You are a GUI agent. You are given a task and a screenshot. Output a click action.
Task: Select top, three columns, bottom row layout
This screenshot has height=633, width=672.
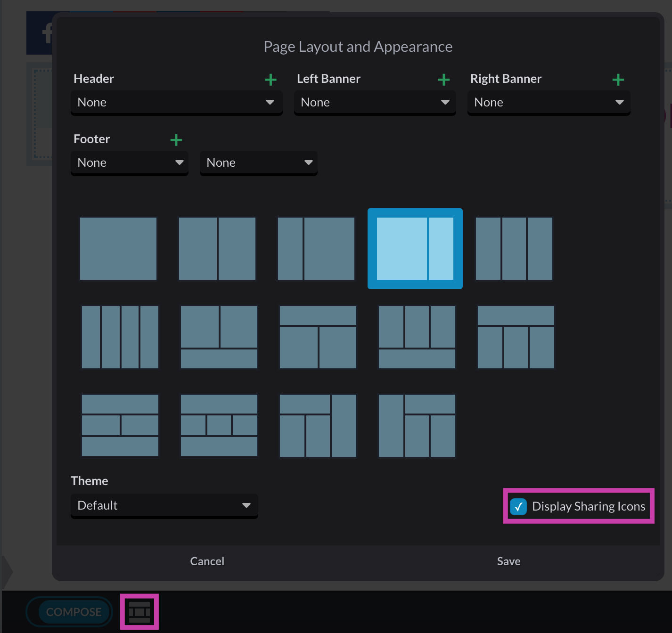219,426
